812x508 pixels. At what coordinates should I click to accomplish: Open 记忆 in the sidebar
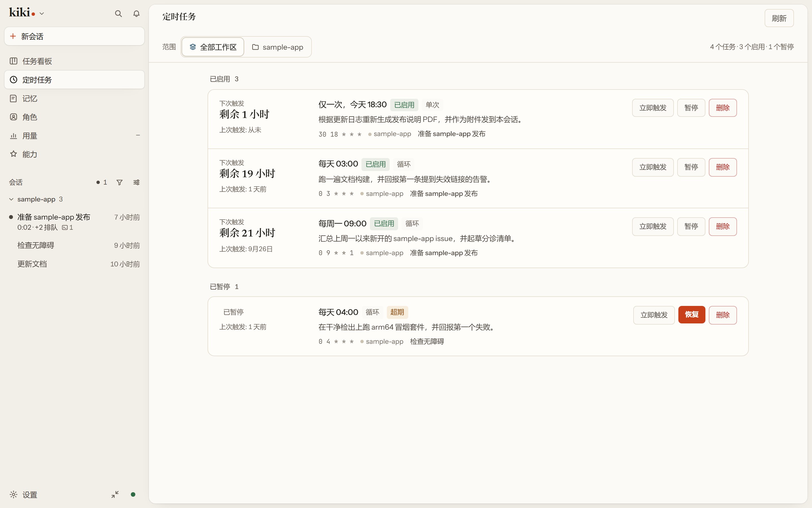point(74,98)
